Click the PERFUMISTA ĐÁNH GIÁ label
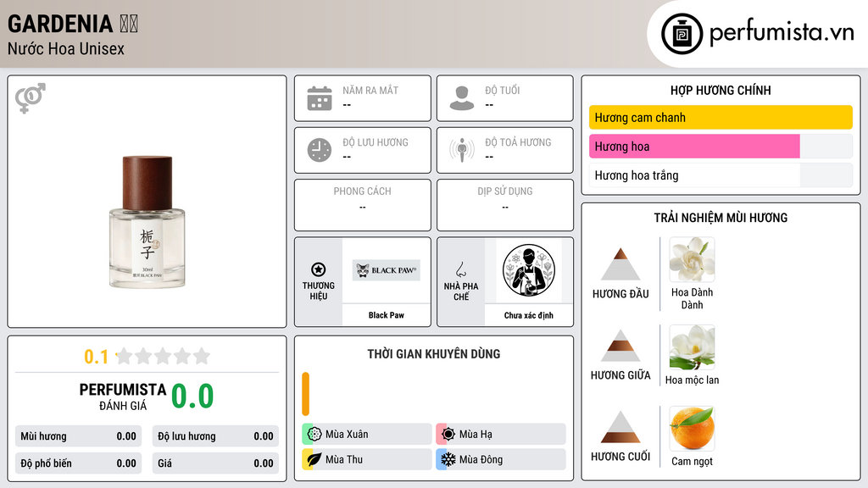This screenshot has width=868, height=488. click(x=123, y=396)
